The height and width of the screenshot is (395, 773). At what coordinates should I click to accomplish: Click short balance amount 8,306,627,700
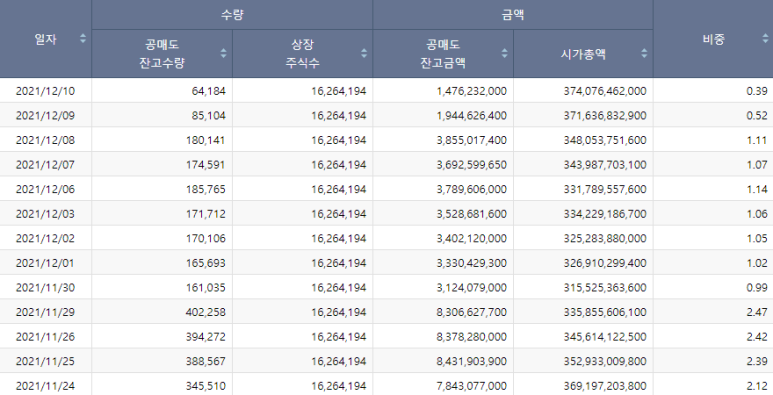[x=472, y=312]
